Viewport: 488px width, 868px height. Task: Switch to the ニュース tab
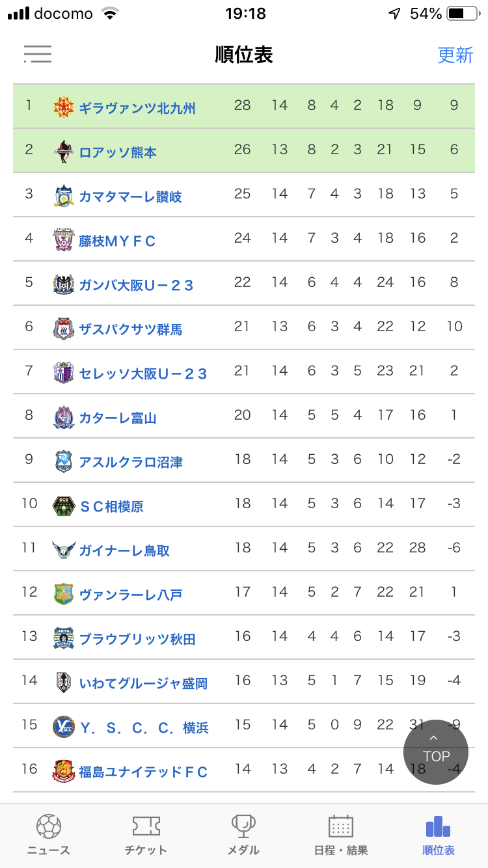[49, 835]
